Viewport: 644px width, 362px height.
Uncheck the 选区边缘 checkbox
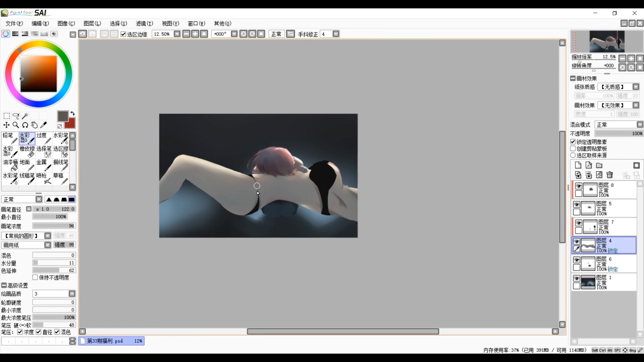pos(123,34)
